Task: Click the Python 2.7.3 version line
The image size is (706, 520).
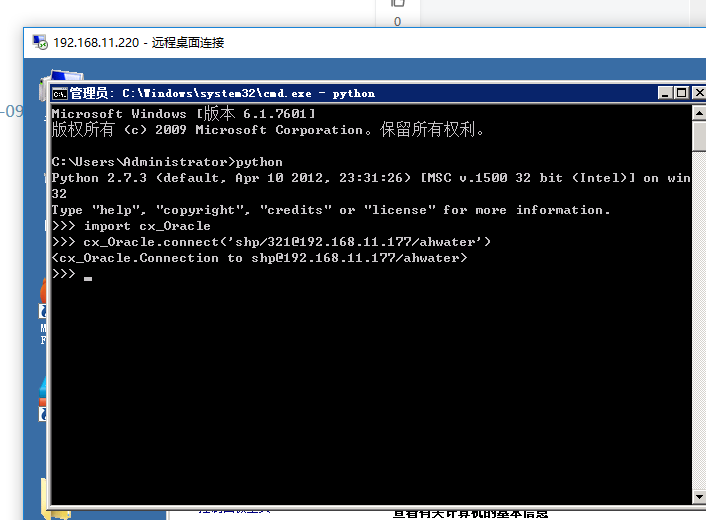Action: (x=371, y=178)
